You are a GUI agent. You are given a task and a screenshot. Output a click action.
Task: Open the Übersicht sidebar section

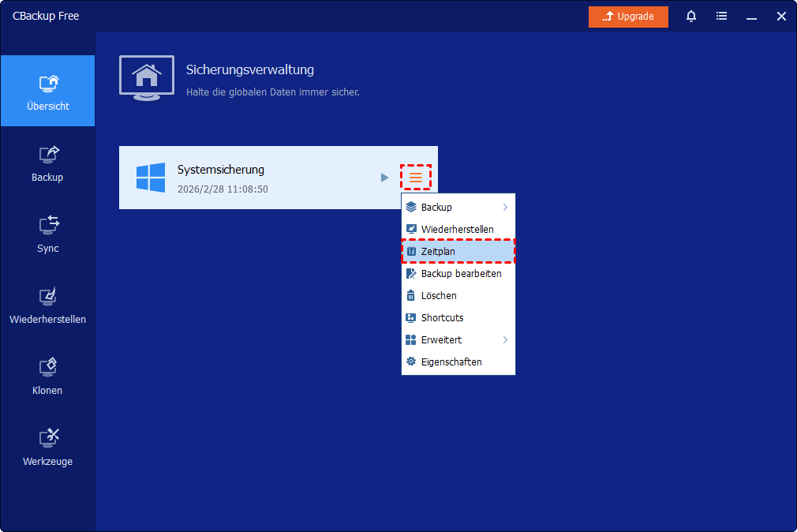coord(47,91)
